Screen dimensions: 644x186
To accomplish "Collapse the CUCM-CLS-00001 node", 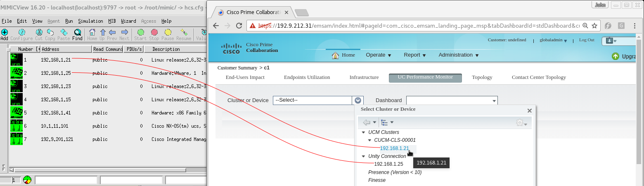I will click(x=370, y=140).
